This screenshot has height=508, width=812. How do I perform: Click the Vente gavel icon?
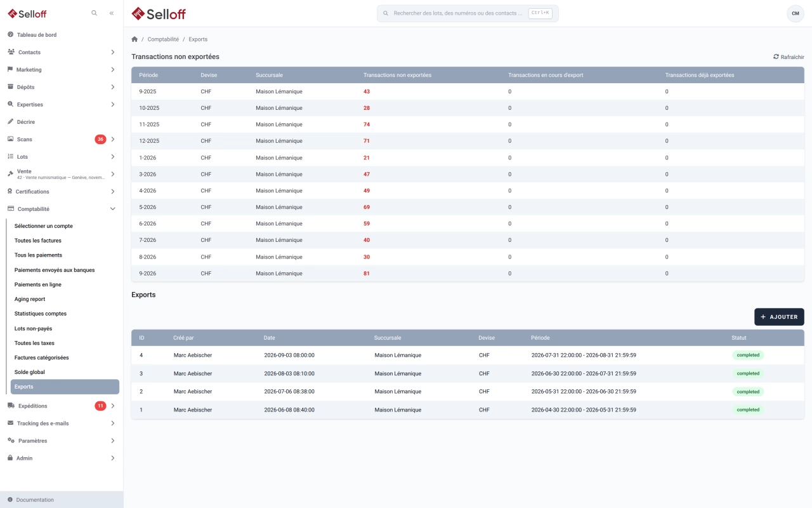coord(11,173)
